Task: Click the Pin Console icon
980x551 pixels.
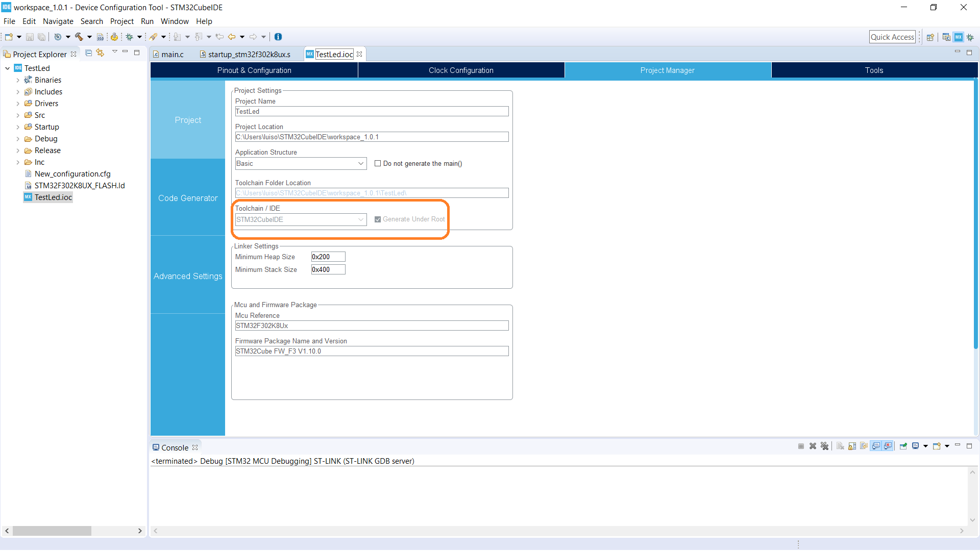Action: [x=903, y=446]
